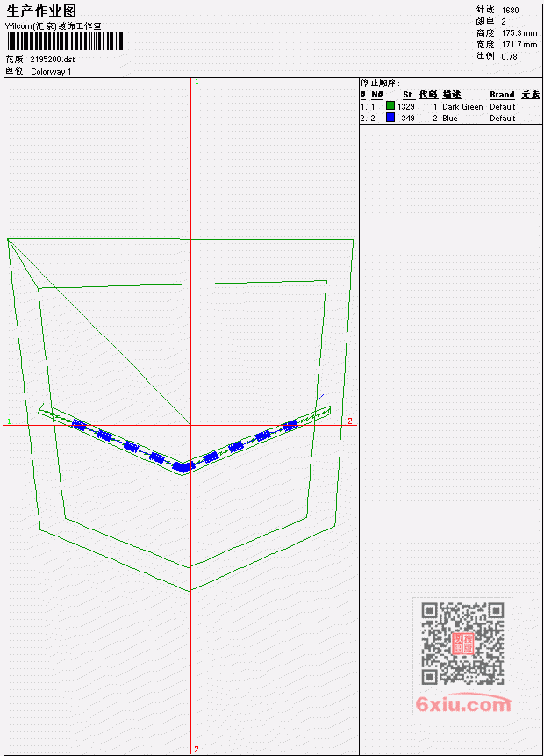Click the barcode under the Wilcom header

pos(65,41)
